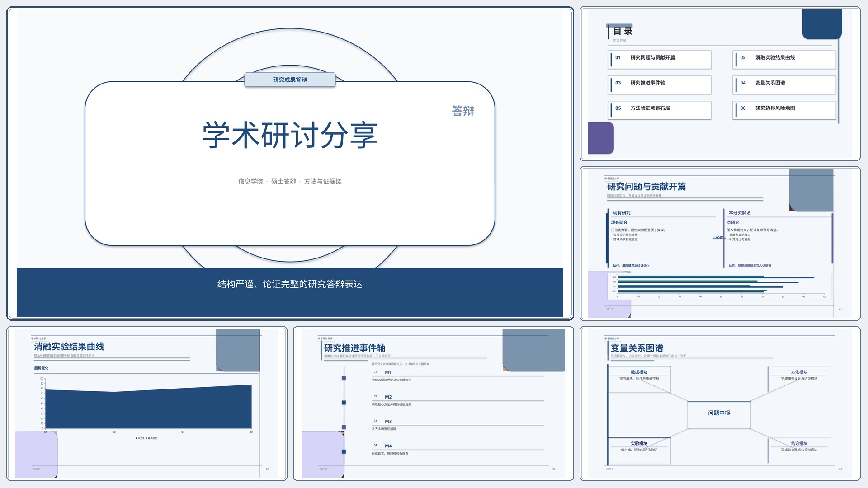Open the 研究推进事件轴 slide thumbnail
The height and width of the screenshot is (488, 868).
[x=433, y=404]
